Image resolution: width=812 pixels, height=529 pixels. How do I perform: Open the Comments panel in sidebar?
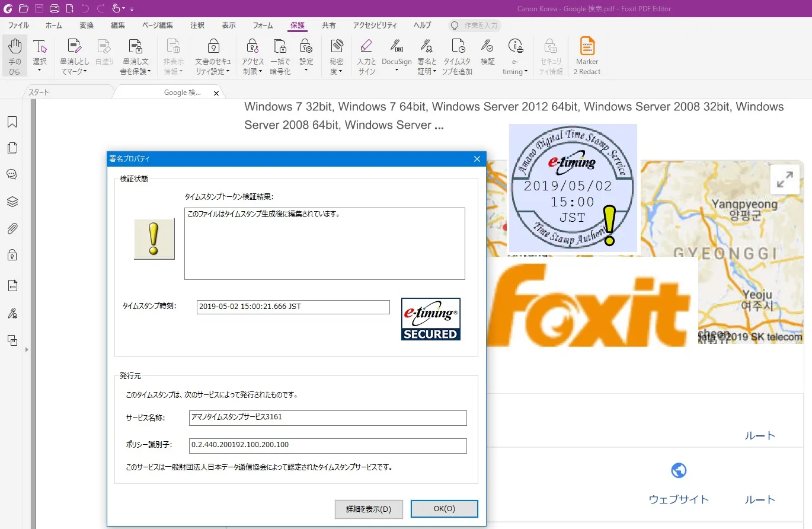[x=12, y=174]
